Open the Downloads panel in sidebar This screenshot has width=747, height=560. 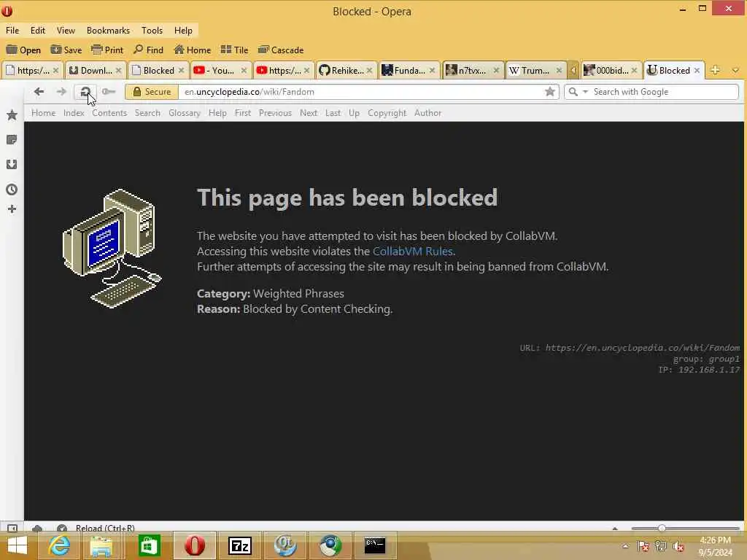click(12, 164)
